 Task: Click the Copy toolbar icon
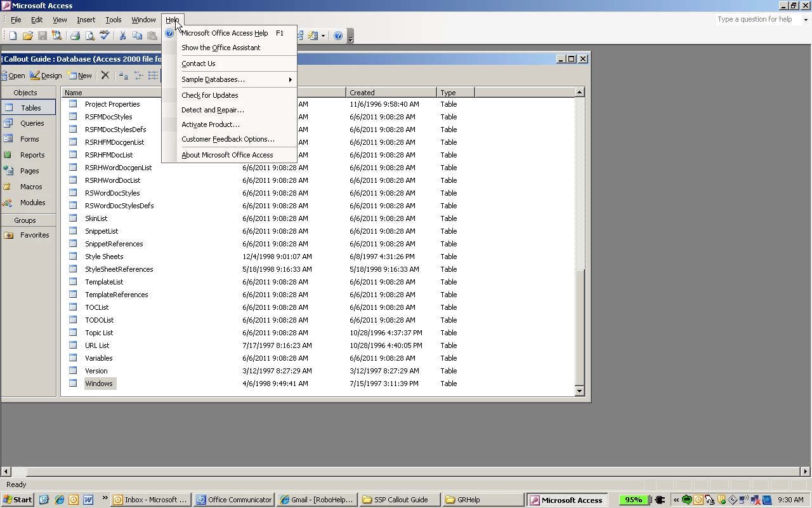137,36
